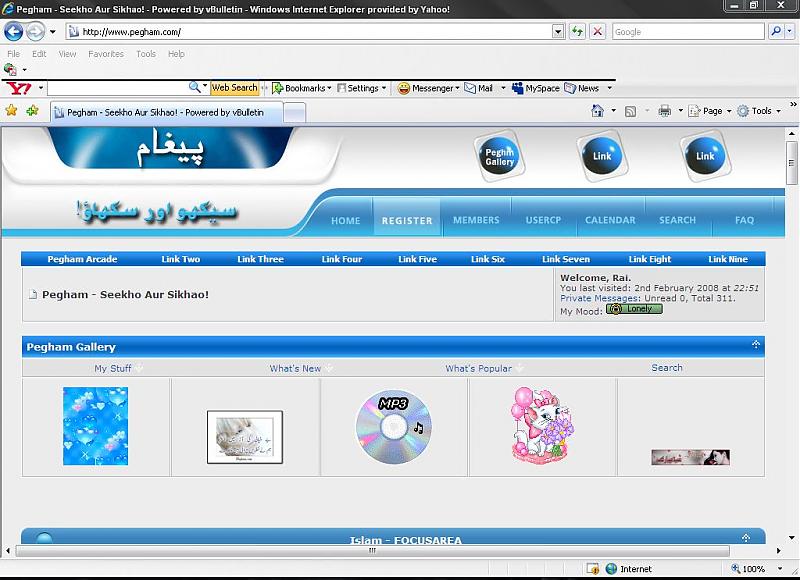The image size is (800, 580).
Task: Open the My Stuff gallery dropdown
Action: pyautogui.click(x=118, y=368)
